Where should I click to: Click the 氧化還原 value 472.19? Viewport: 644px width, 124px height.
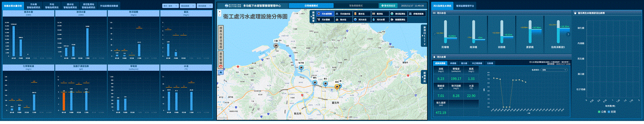coord(441,113)
